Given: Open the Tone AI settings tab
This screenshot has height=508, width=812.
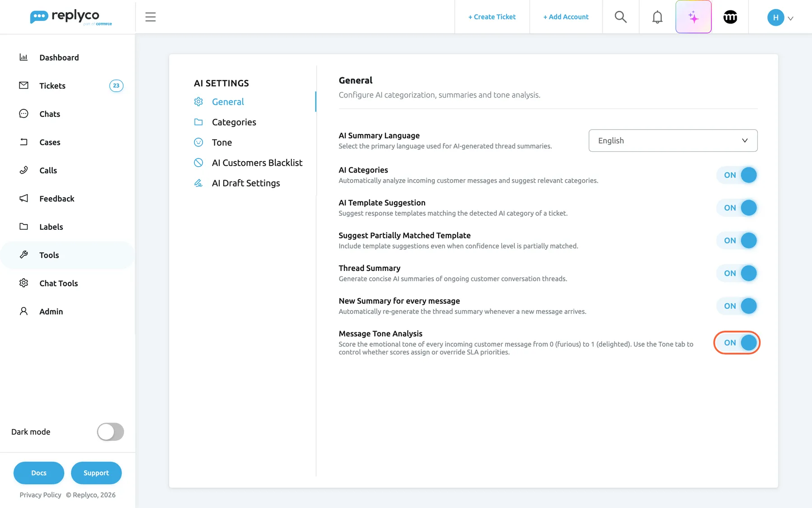Looking at the screenshot, I should pos(221,142).
